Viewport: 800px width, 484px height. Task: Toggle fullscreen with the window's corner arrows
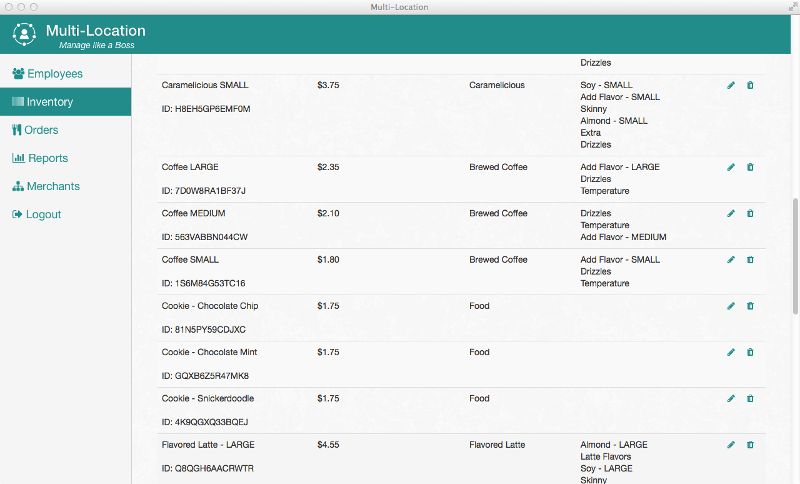[x=793, y=7]
